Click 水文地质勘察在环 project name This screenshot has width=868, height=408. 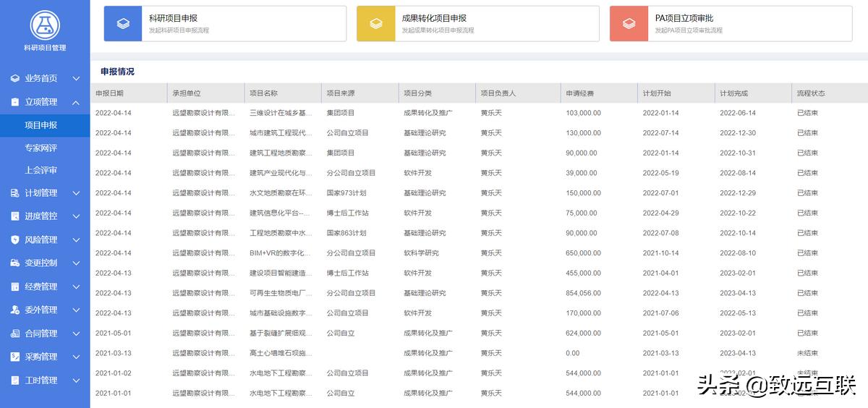point(281,193)
